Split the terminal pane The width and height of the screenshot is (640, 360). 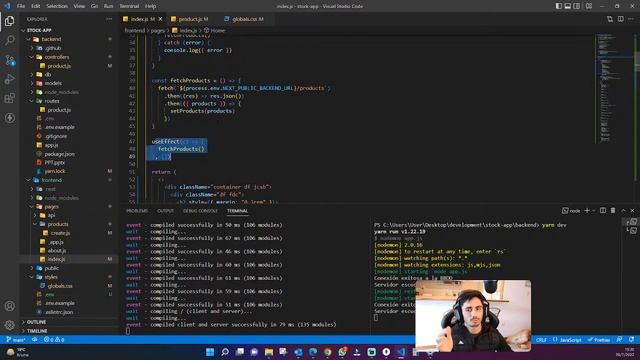(x=603, y=211)
